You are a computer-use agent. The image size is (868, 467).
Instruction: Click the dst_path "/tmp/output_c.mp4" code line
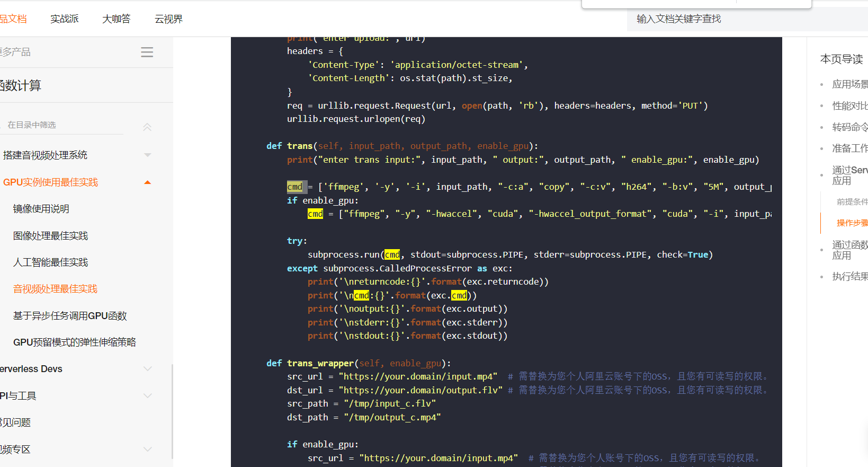(364, 417)
